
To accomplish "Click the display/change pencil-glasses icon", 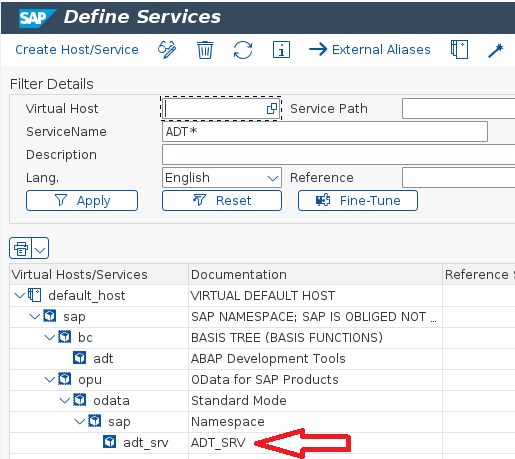I will point(167,50).
